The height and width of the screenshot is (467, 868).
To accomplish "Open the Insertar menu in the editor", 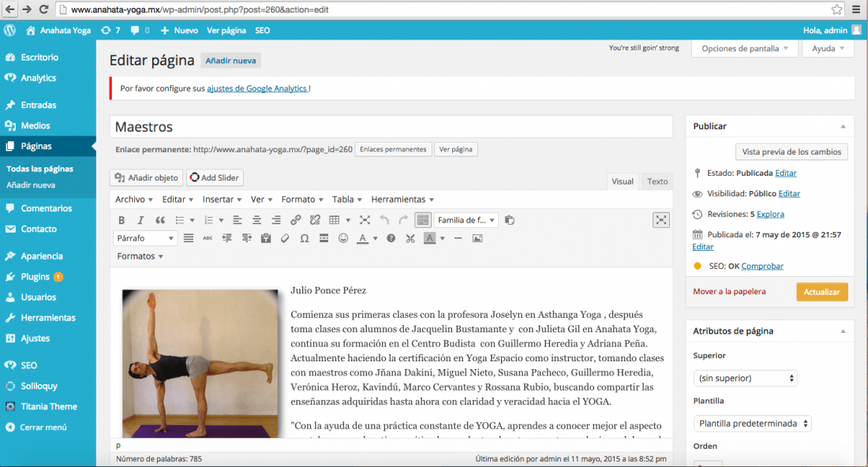I will [x=222, y=200].
